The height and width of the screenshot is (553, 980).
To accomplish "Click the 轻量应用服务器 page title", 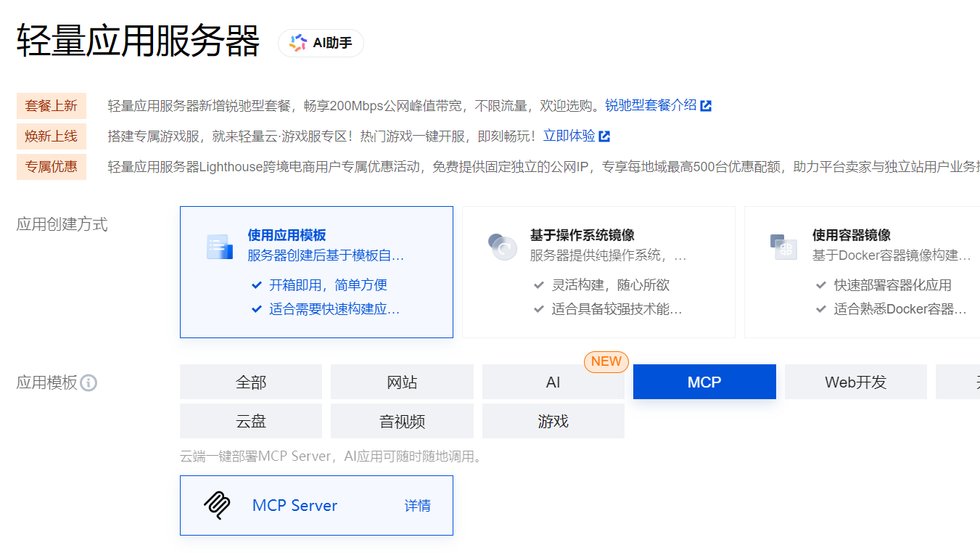I will click(x=138, y=41).
